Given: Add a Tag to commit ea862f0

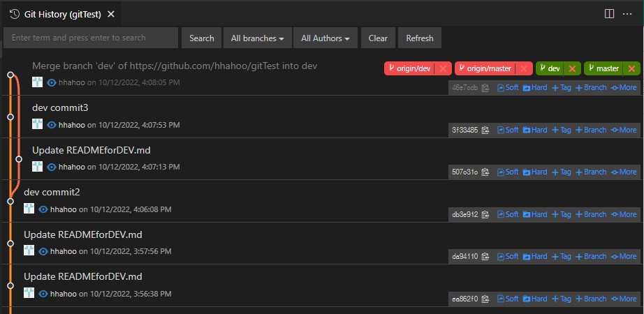Looking at the screenshot, I should point(561,299).
